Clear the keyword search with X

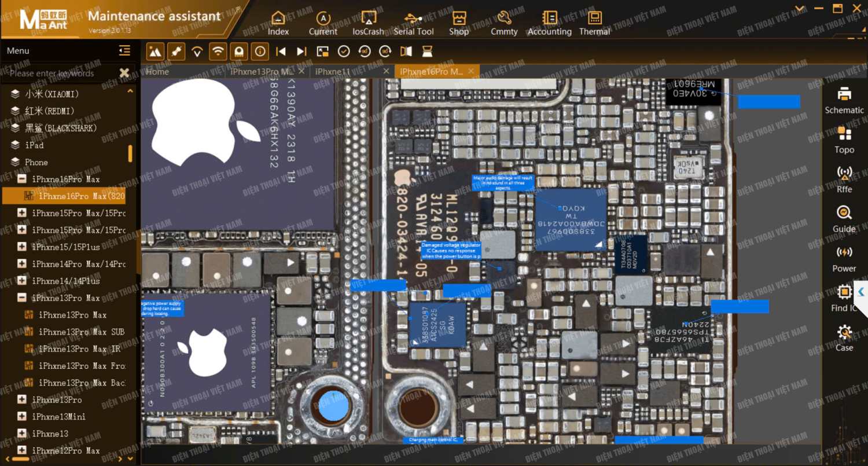point(124,73)
